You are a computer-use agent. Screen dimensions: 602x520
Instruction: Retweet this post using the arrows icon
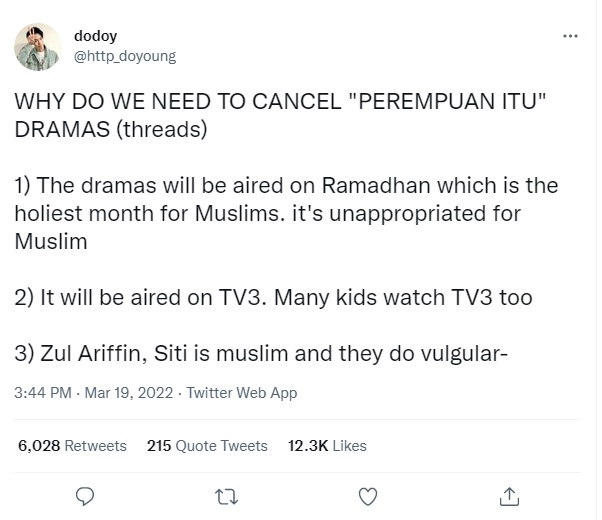click(226, 495)
